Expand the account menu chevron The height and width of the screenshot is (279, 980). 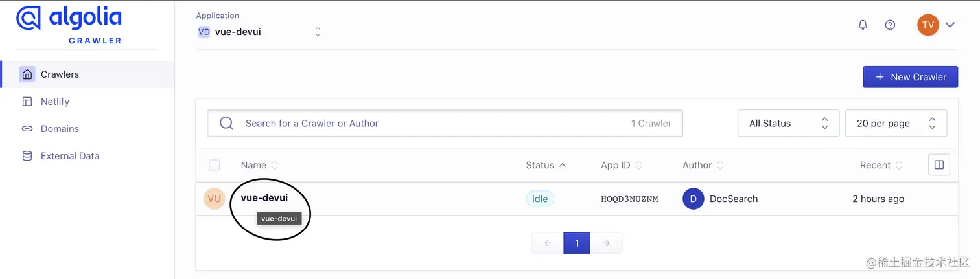coord(950,25)
